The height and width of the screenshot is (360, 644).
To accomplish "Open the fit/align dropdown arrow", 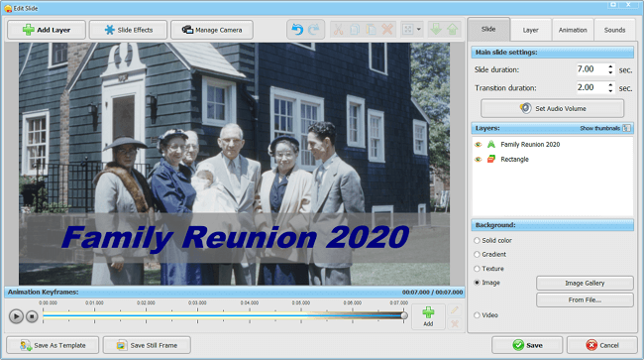I will point(418,30).
